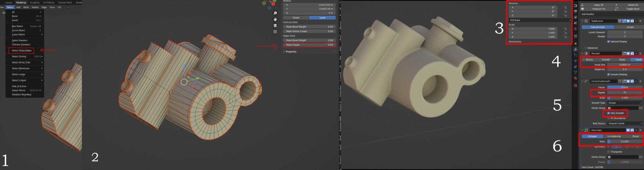Toggle Remesh modifier render camera icon
This screenshot has width=644, height=170.
[632, 53]
